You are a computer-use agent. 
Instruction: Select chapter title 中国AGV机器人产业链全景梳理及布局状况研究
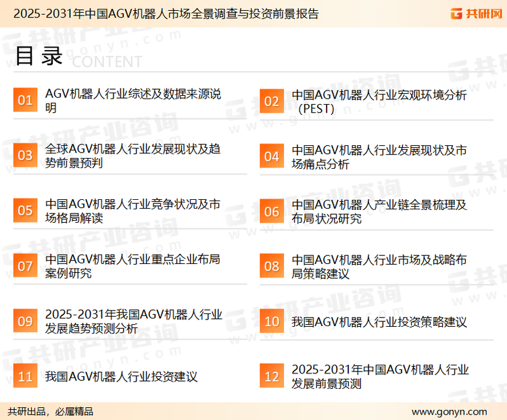[379, 211]
